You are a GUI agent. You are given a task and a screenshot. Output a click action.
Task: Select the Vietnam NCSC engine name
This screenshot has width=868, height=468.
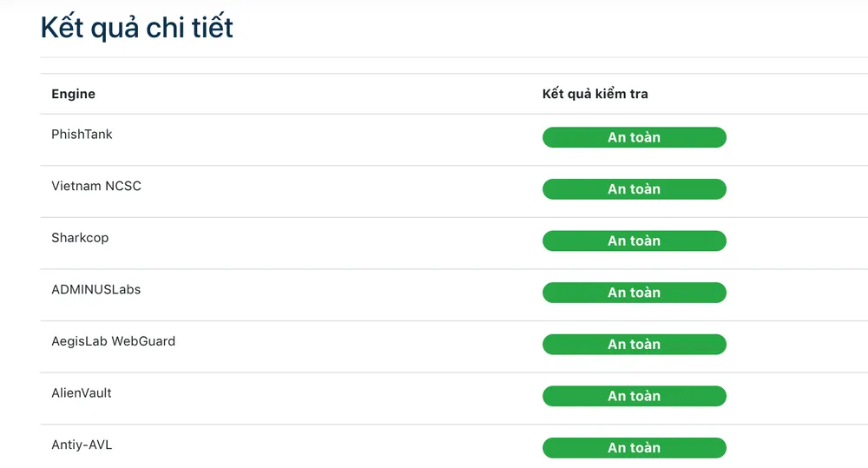point(95,186)
